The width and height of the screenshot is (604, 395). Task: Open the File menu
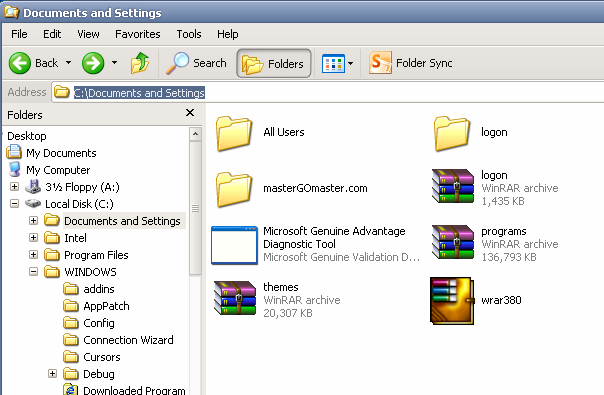pos(19,34)
